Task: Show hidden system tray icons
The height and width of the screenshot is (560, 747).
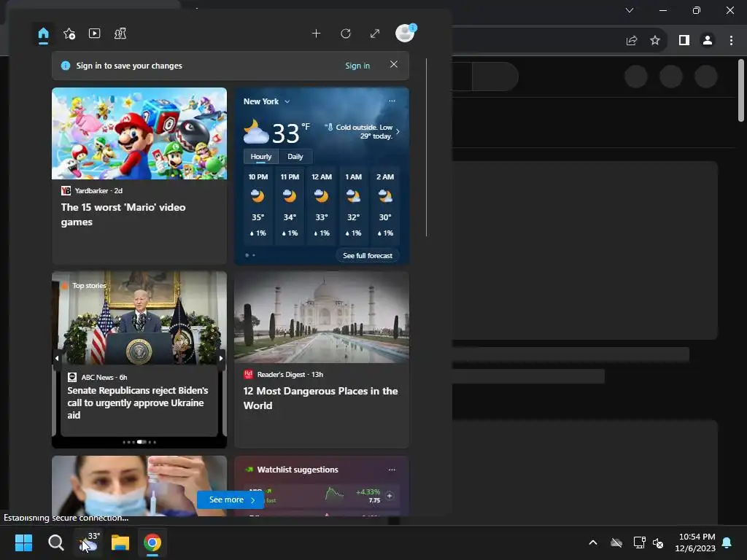Action: click(x=593, y=542)
